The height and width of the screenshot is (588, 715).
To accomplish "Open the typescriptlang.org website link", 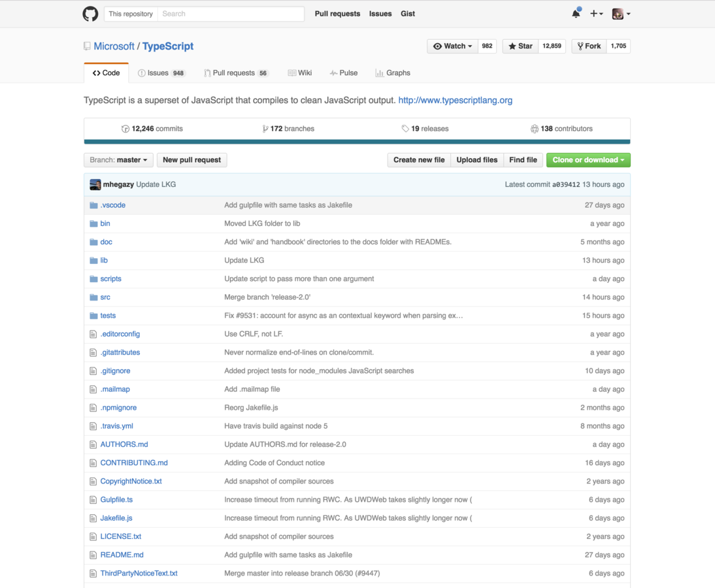I will [455, 100].
